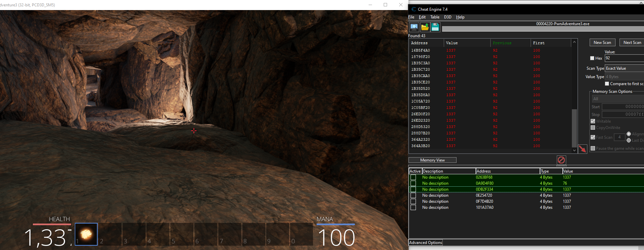Open the D3D menu
The image size is (644, 250).
448,17
